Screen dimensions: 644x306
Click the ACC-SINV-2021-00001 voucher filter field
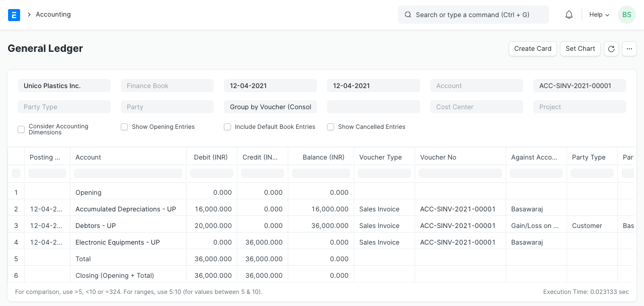(x=580, y=86)
